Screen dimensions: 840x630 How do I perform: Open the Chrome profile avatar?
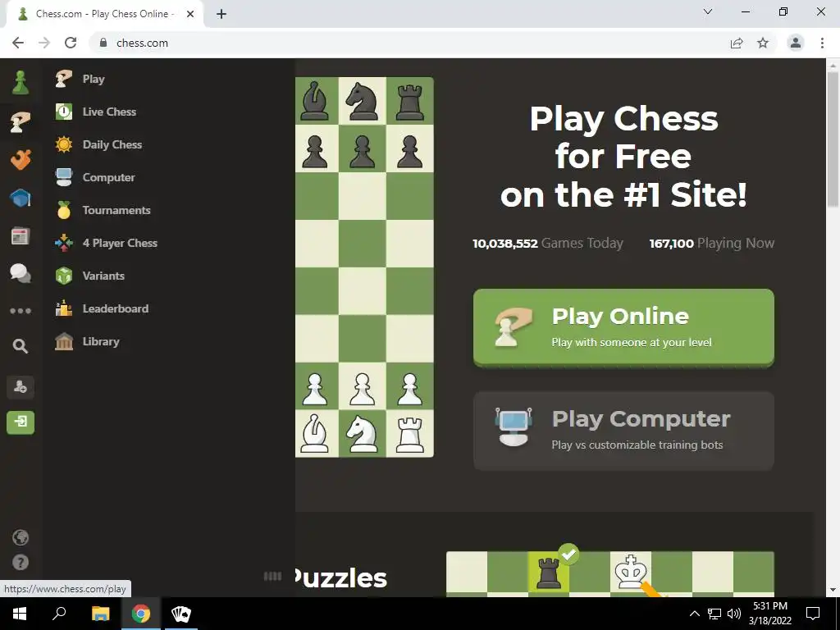(x=796, y=43)
